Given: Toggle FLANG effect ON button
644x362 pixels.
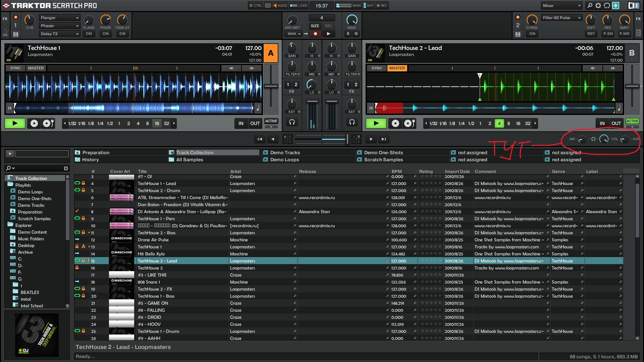Looking at the screenshot, I should pyautogui.click(x=89, y=34).
